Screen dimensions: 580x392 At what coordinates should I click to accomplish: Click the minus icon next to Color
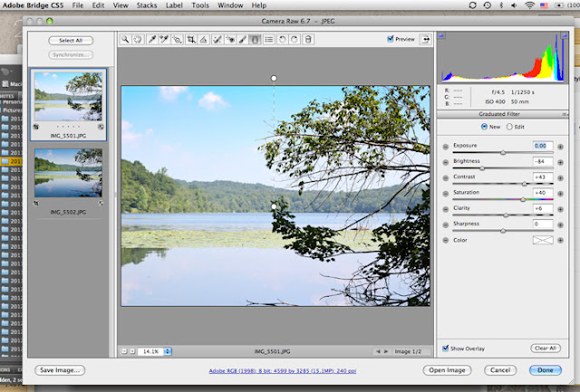tap(446, 241)
